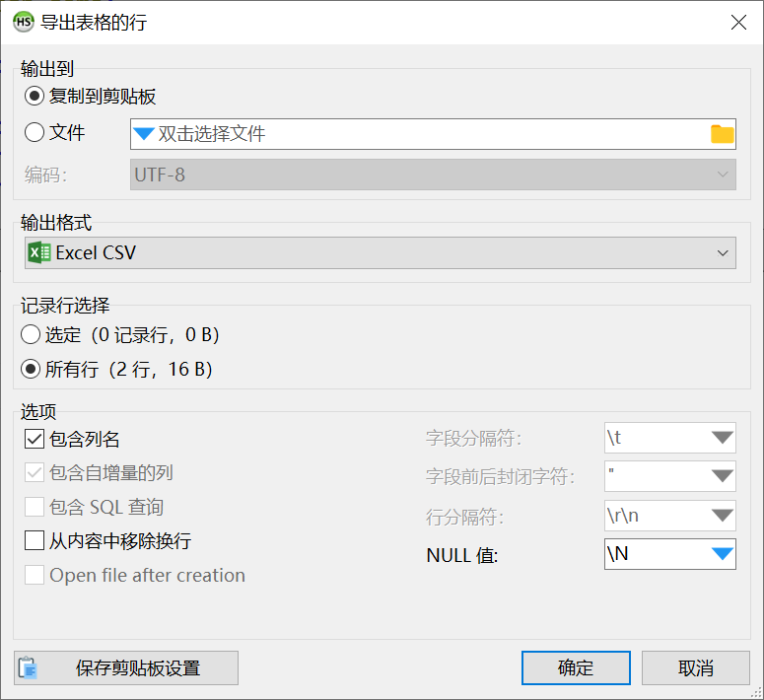This screenshot has height=700, width=764.
Task: Click the yellow folder browse icon
Action: coord(723,134)
